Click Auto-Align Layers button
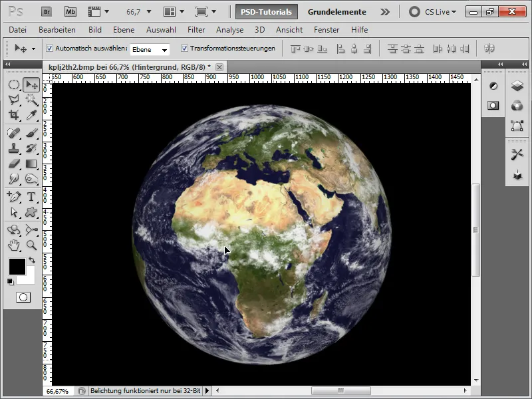This screenshot has height=399, width=532. pyautogui.click(x=489, y=49)
